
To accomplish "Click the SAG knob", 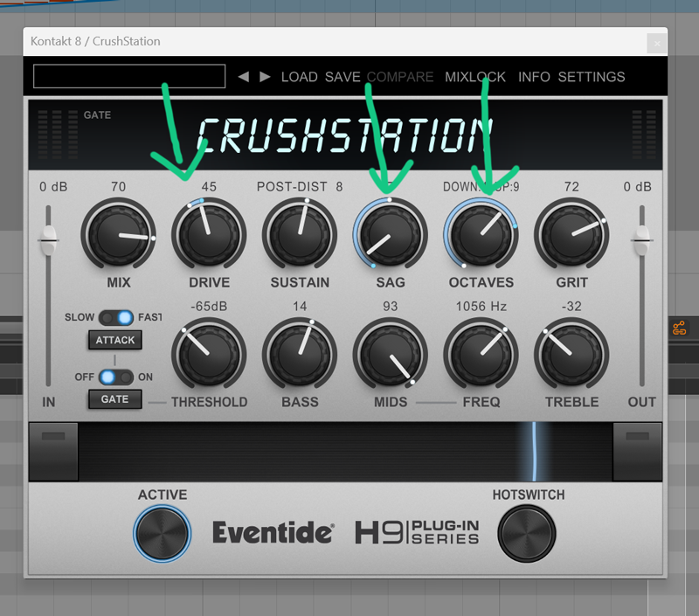I will pyautogui.click(x=391, y=234).
